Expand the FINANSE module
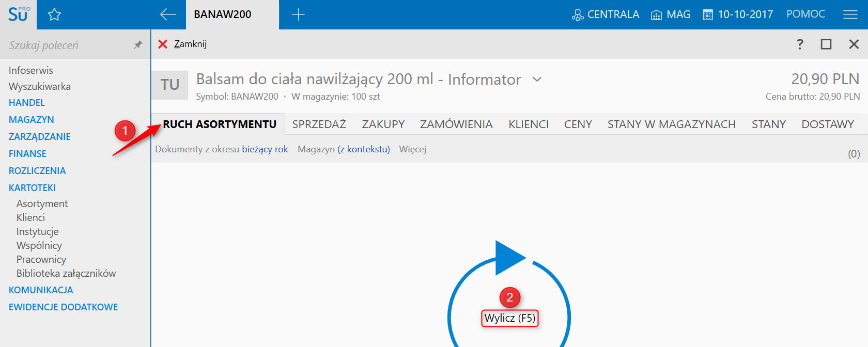The image size is (868, 347). [x=27, y=154]
